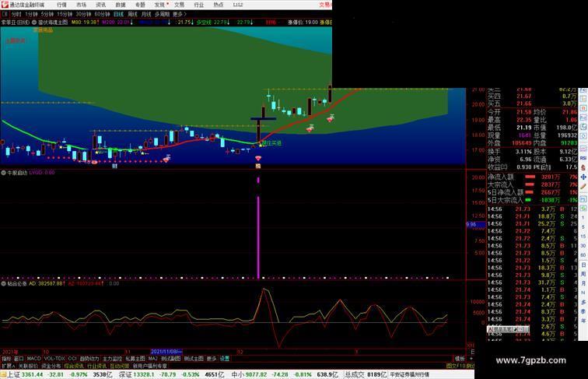Select the 30分钟 period

(83, 14)
